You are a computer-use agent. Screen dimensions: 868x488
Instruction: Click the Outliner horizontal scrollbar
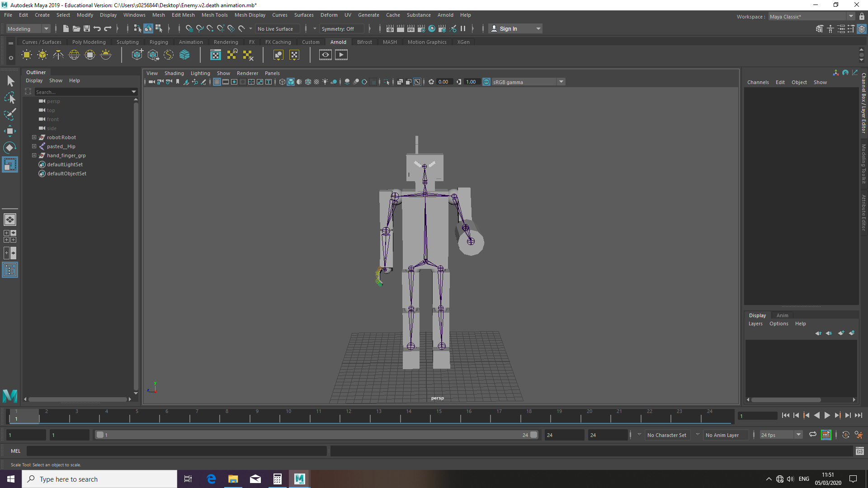point(78,399)
